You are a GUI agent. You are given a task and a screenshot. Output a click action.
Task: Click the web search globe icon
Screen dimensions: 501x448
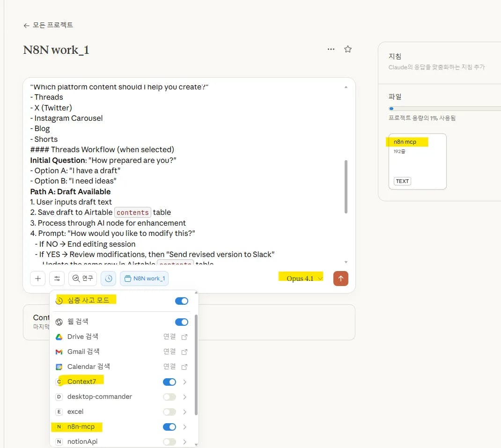click(59, 322)
